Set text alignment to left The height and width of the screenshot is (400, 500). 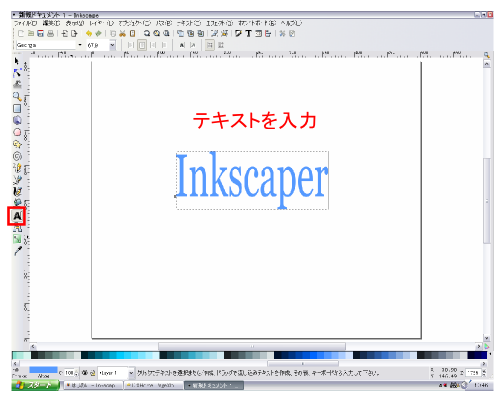tap(131, 45)
